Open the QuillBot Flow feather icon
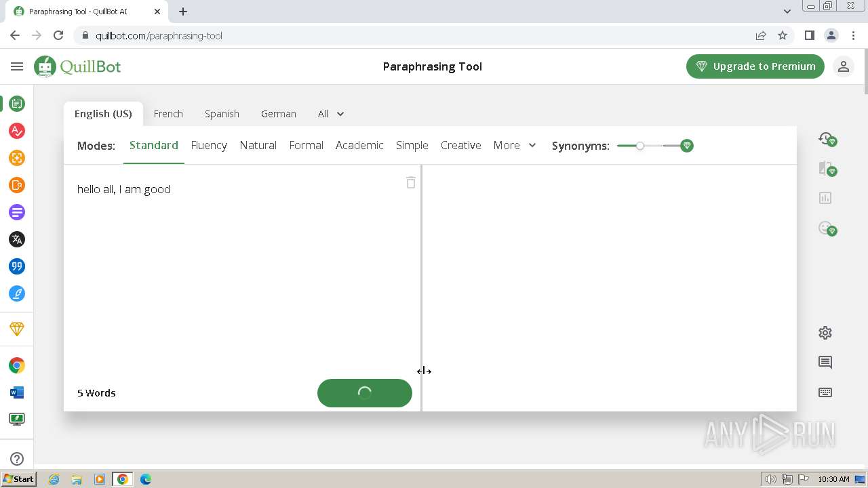 point(17,293)
